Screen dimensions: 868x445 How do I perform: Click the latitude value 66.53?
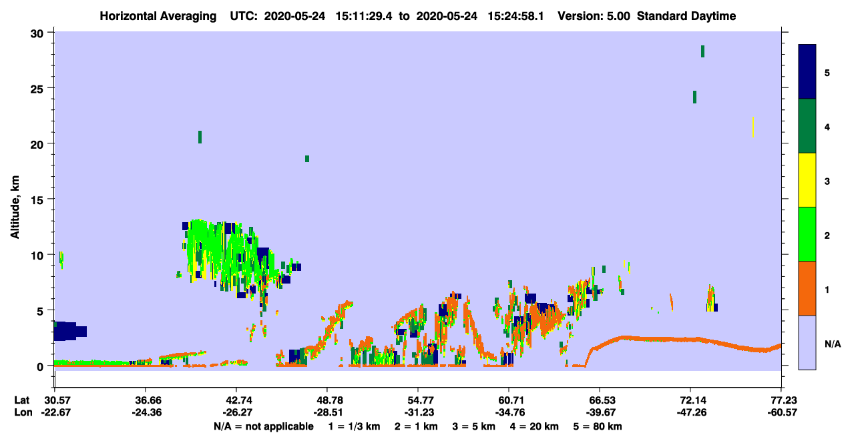(600, 400)
